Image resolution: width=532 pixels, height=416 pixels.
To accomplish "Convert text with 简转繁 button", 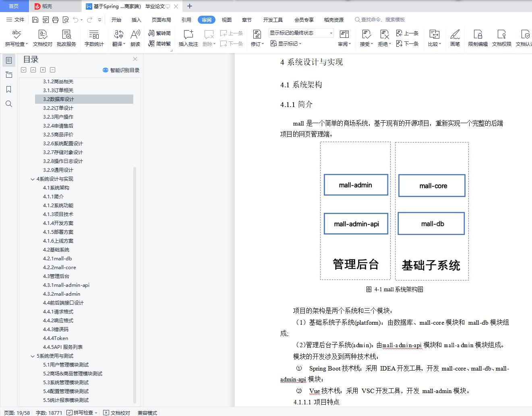I will [x=159, y=43].
